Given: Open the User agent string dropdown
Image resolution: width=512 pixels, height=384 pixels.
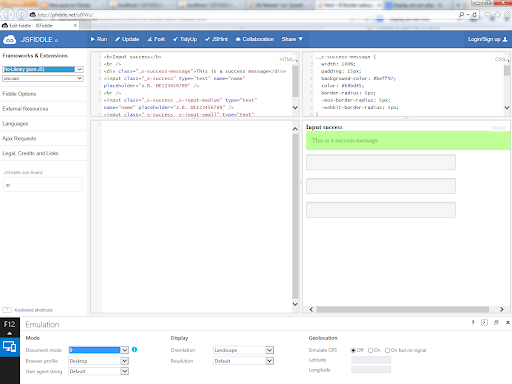Looking at the screenshot, I should pos(98,371).
